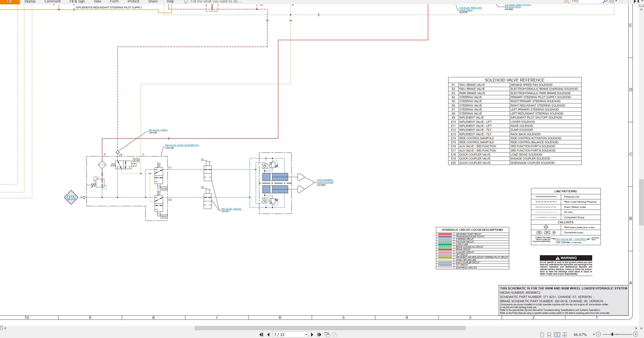
Task: Open the search settings gear icon
Action: [612, 1]
